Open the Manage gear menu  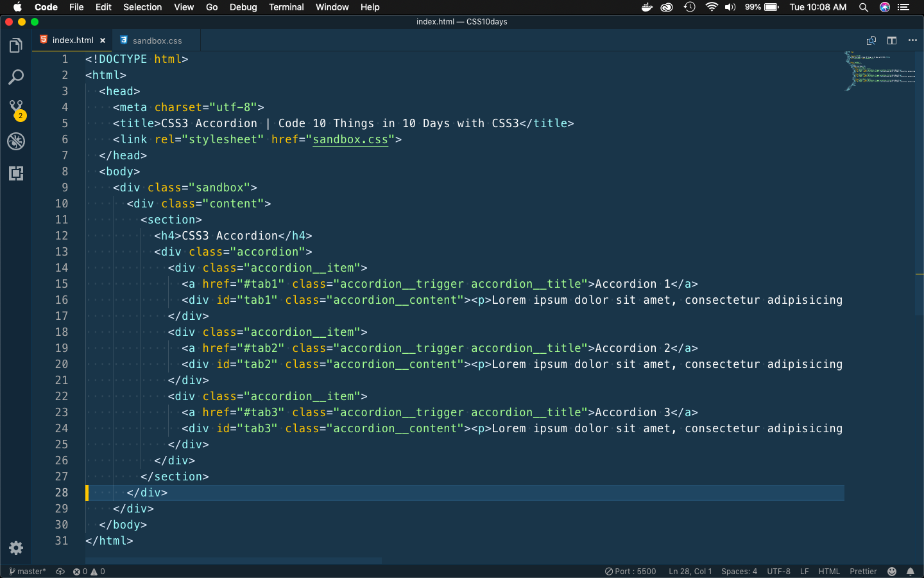(16, 548)
